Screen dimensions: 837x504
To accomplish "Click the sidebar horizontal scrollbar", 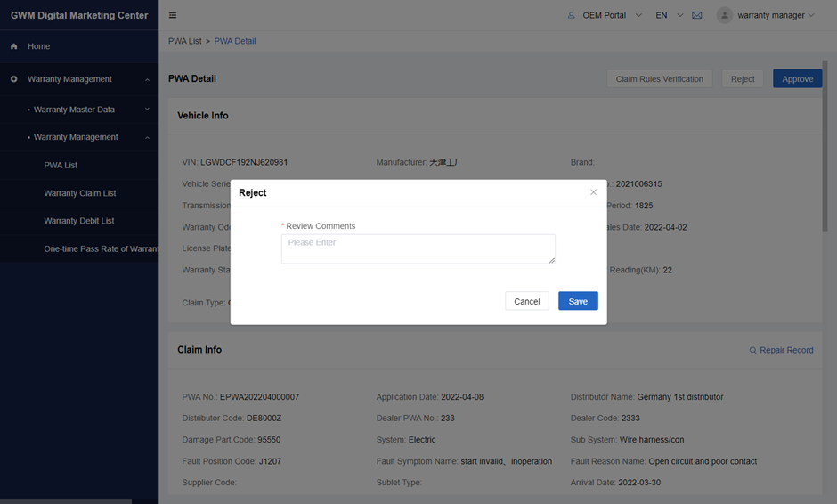I will [x=66, y=501].
